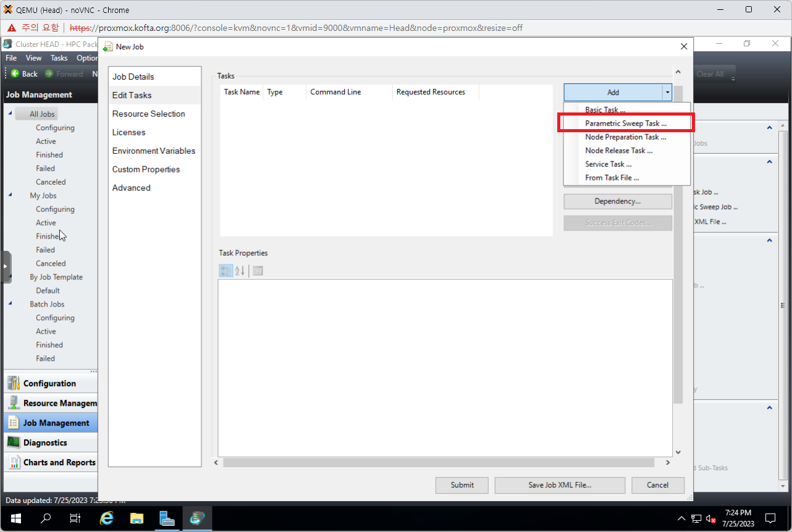Click the horizontal scrollbar in the New Job dialog
This screenshot has height=532, width=792.
click(438, 462)
